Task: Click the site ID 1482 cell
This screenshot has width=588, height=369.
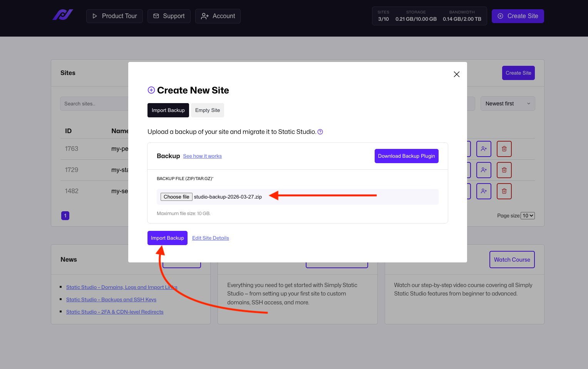Action: pos(72,191)
